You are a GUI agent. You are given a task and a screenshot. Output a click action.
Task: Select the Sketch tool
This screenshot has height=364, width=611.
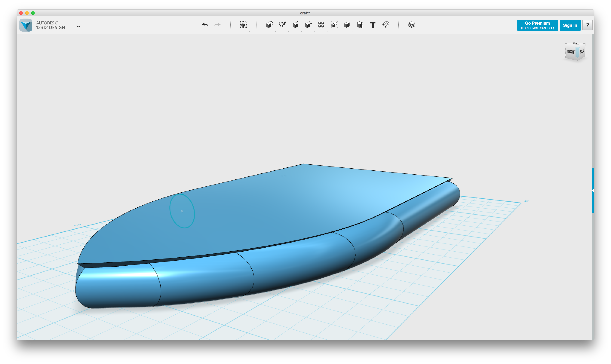coord(282,24)
